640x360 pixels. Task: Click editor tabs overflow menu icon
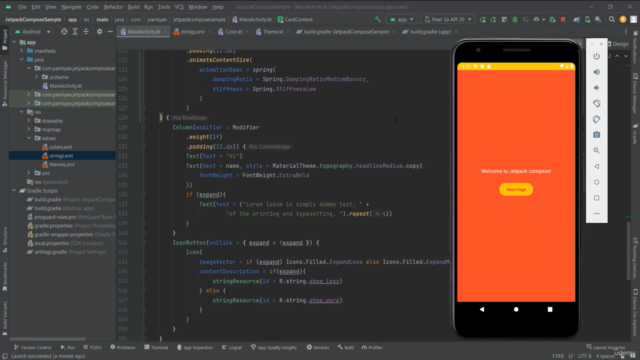pos(626,31)
